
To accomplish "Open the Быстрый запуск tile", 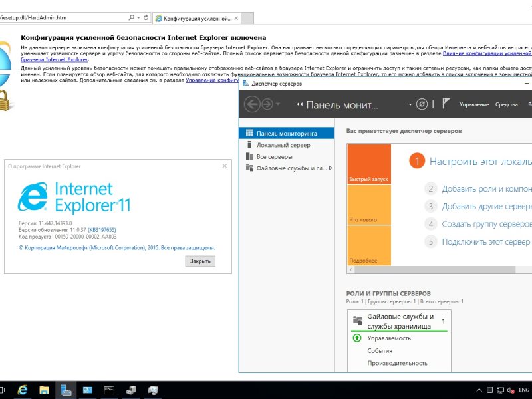I will point(369,164).
